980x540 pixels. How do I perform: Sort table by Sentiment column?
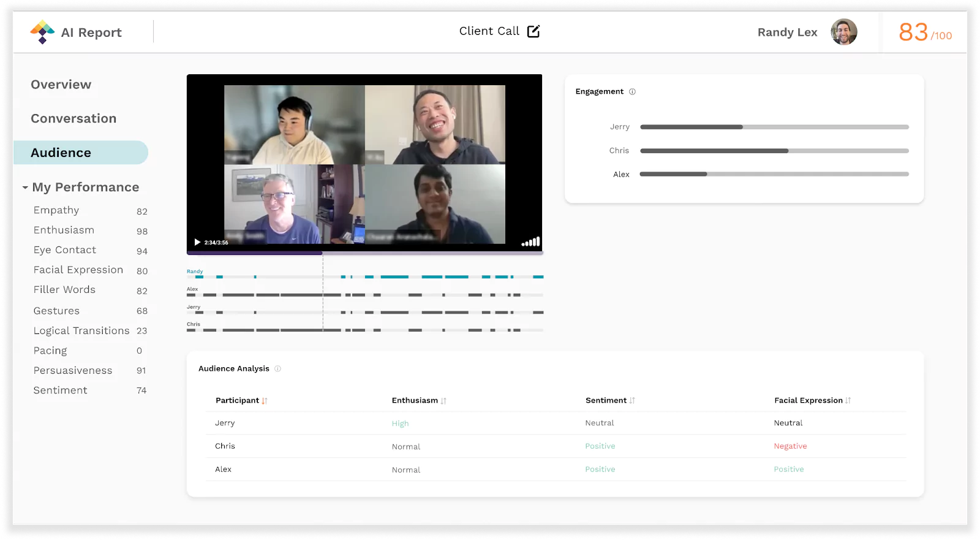pyautogui.click(x=610, y=400)
